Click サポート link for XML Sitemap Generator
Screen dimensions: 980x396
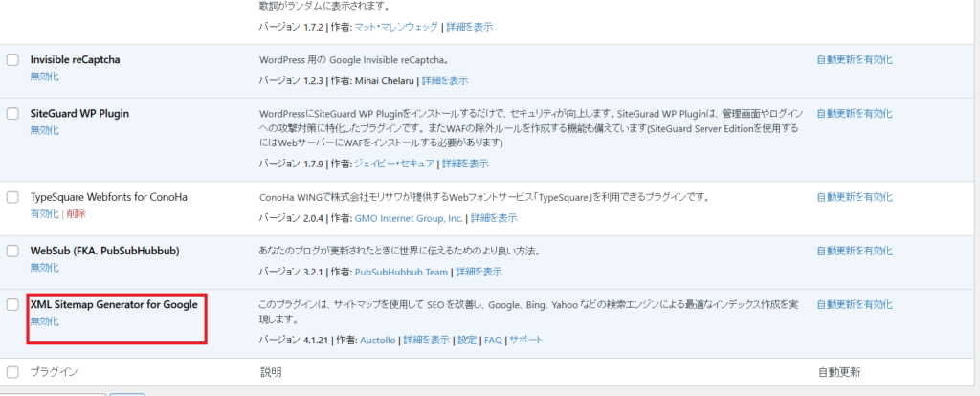pyautogui.click(x=525, y=340)
